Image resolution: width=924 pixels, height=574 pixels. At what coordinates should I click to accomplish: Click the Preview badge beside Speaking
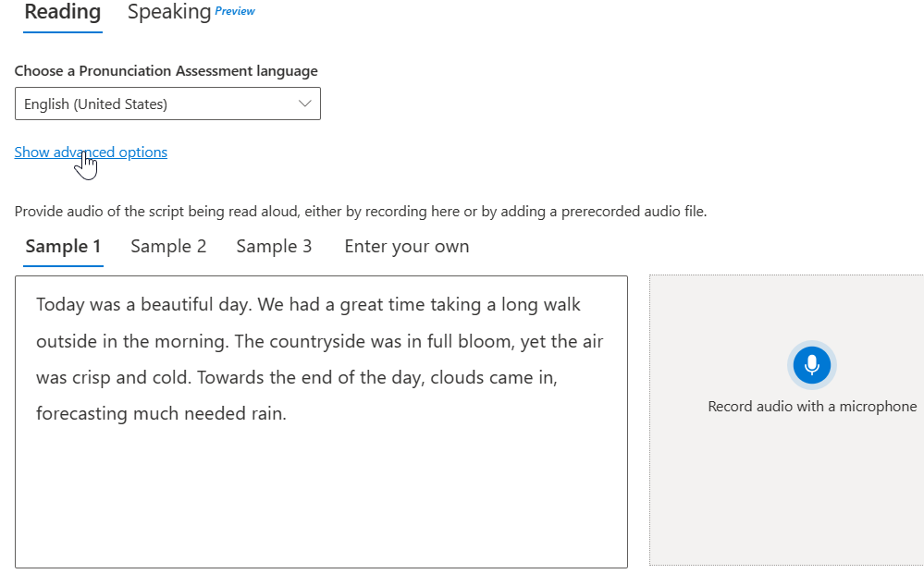(235, 11)
